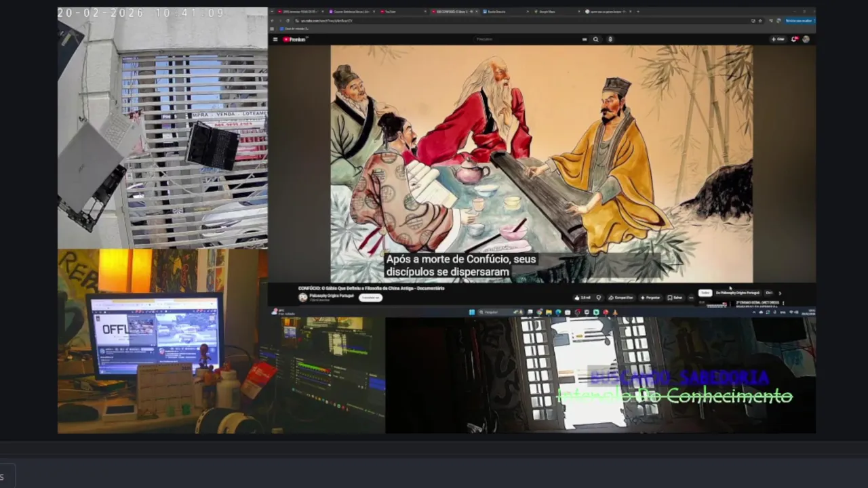Reload the page in the browser
This screenshot has height=488, width=868.
coord(288,20)
